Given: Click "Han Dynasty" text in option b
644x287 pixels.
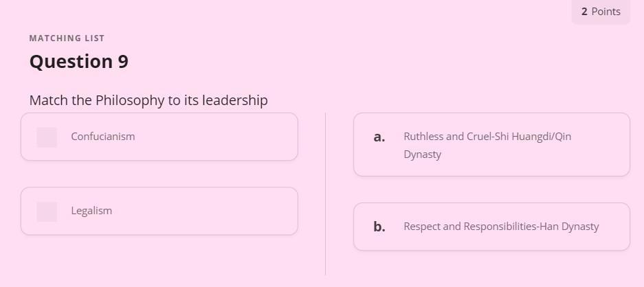Looking at the screenshot, I should point(570,227).
